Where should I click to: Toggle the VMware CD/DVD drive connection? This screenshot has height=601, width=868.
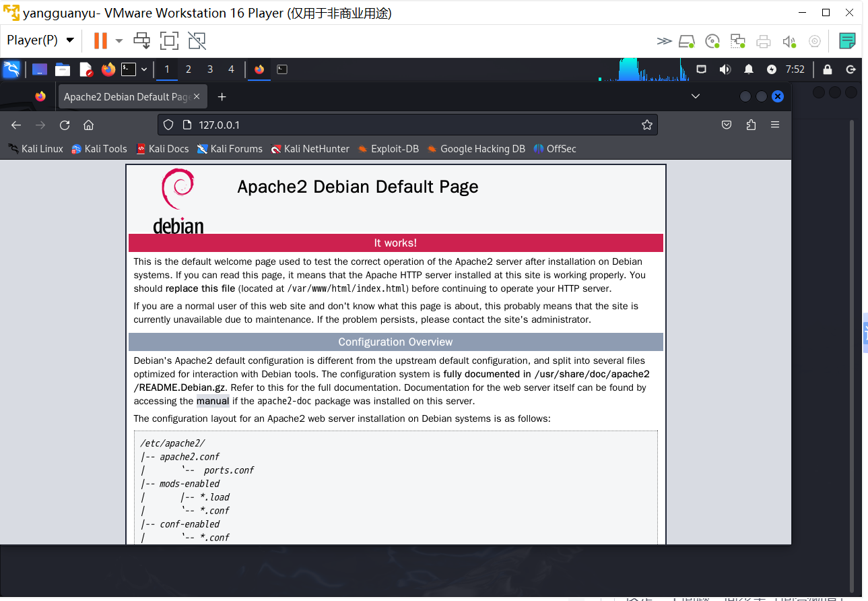(x=712, y=41)
